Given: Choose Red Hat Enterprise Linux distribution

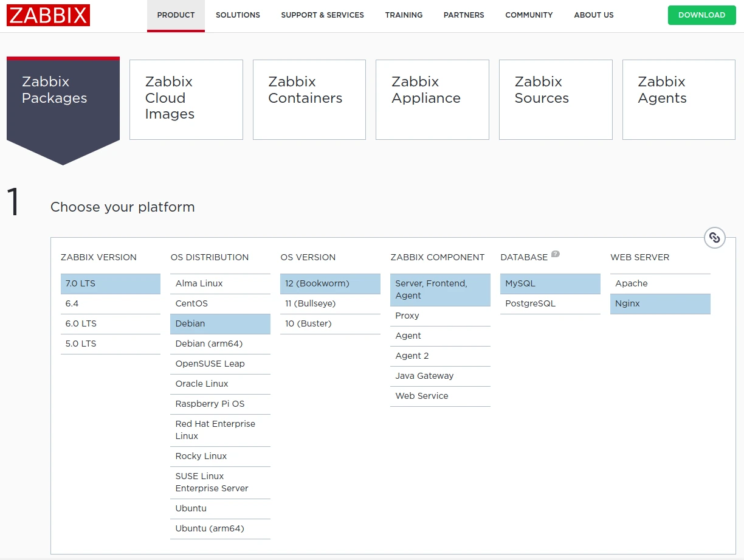Looking at the screenshot, I should tap(221, 430).
